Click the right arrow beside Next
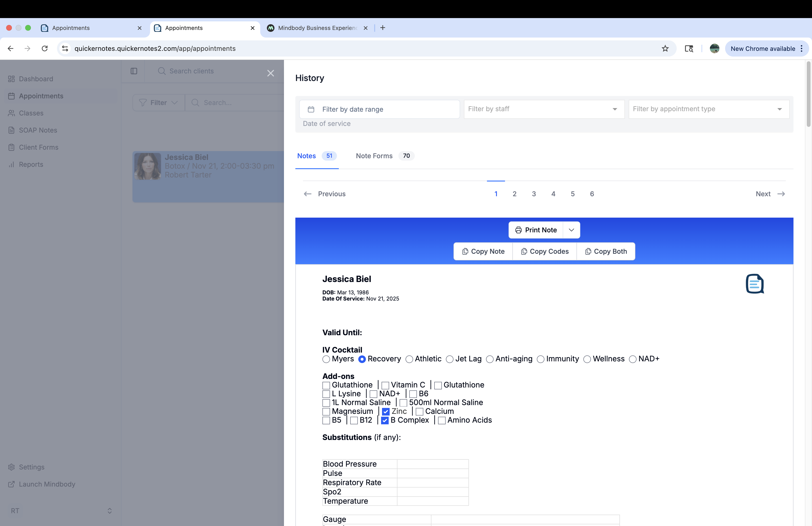This screenshot has height=526, width=812. [781, 194]
